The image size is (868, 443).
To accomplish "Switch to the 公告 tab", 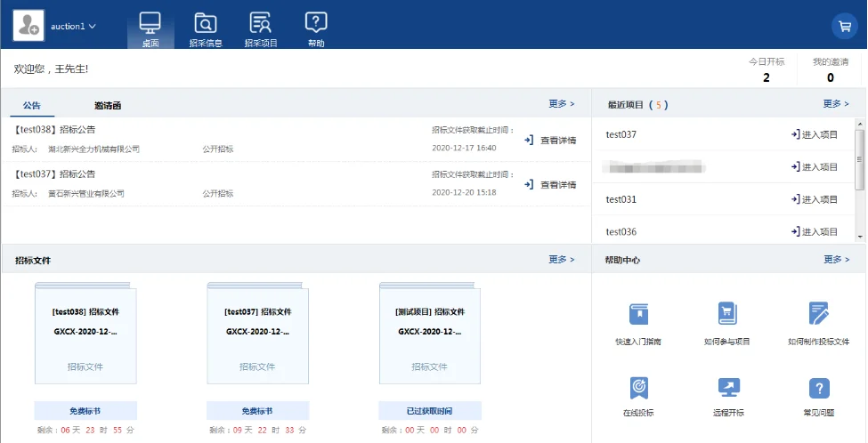I will [31, 105].
